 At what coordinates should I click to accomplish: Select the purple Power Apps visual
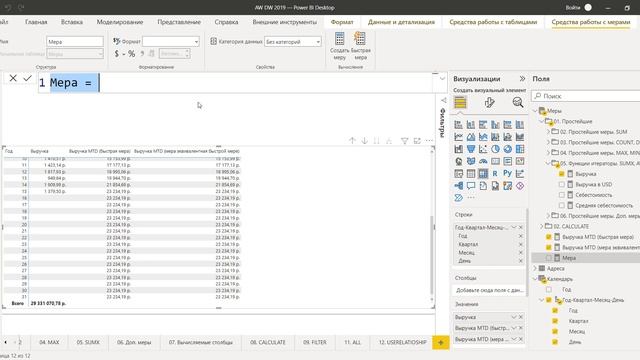pyautogui.click(x=520, y=186)
